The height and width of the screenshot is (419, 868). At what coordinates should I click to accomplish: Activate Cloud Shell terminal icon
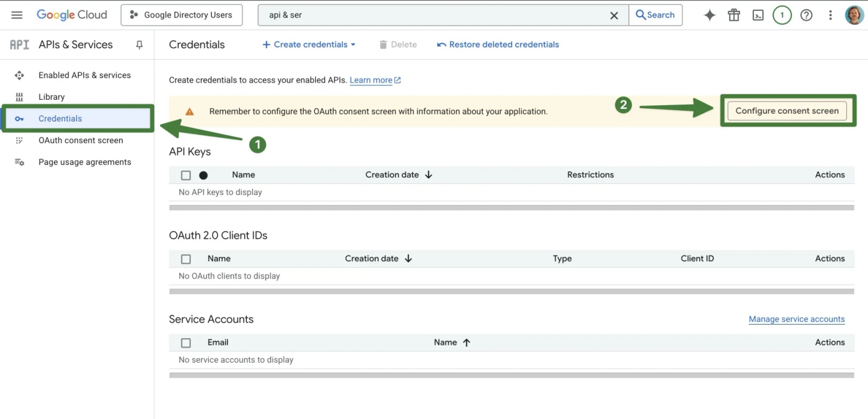[758, 15]
